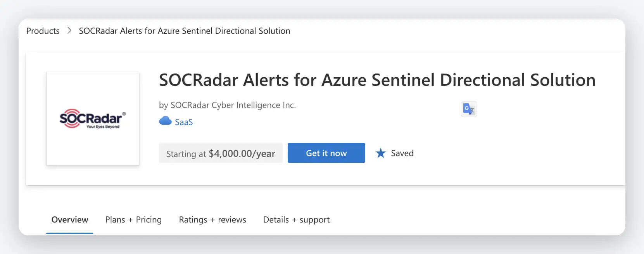Click the main product title heading

click(377, 80)
